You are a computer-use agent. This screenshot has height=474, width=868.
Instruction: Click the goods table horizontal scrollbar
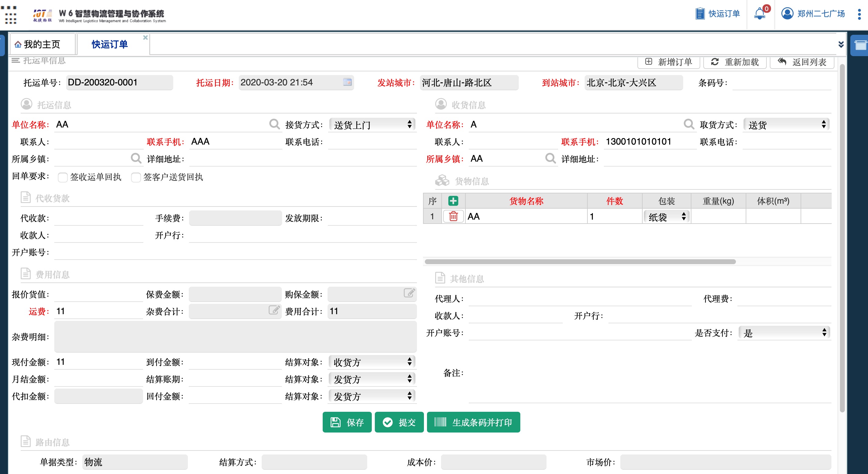(x=579, y=262)
